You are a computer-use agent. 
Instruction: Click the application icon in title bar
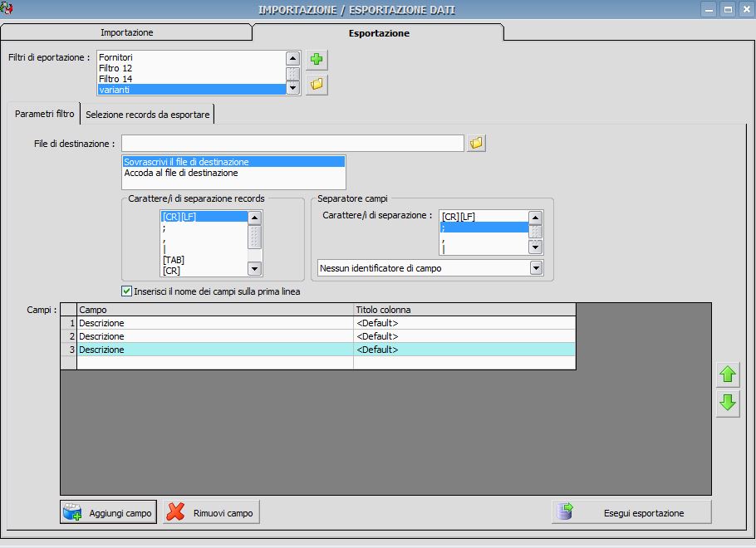pyautogui.click(x=7, y=7)
